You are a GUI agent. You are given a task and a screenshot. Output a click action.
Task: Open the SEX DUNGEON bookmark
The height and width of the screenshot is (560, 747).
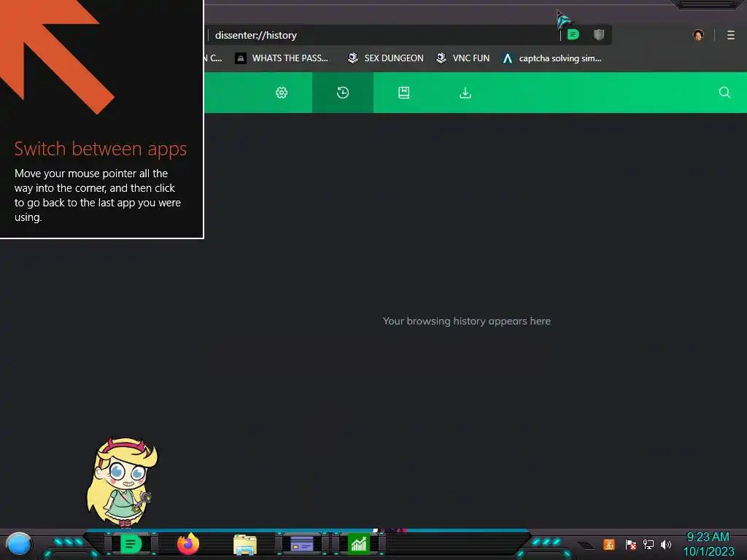coord(385,58)
